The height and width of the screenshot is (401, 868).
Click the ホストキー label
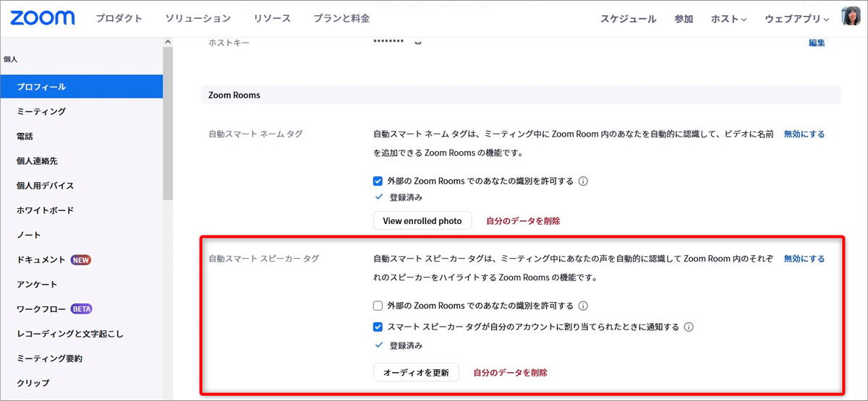(229, 43)
